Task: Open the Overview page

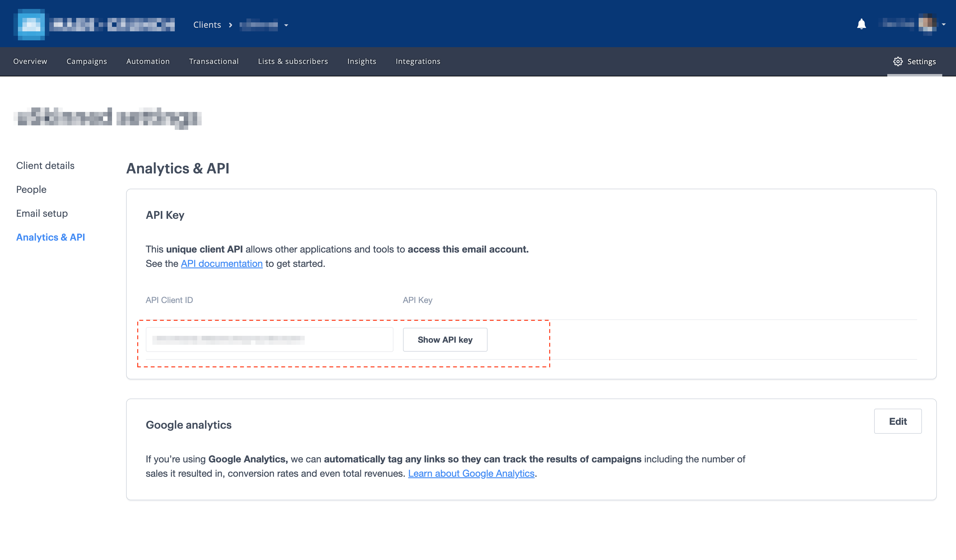Action: [x=30, y=61]
